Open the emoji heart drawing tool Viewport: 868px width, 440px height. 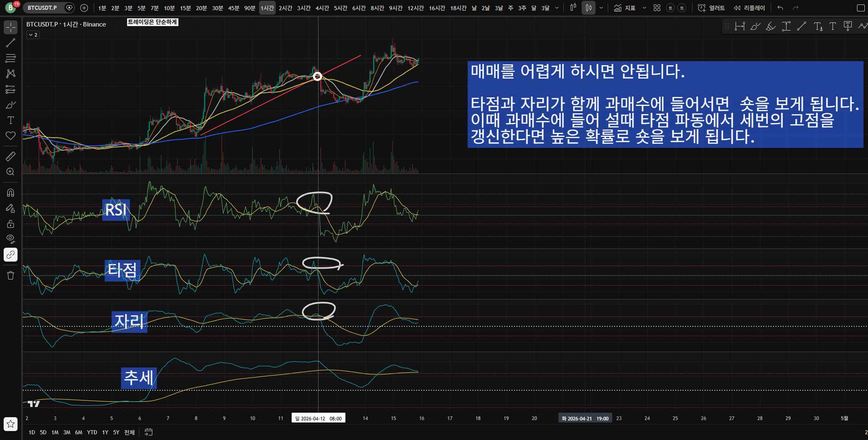[10, 136]
